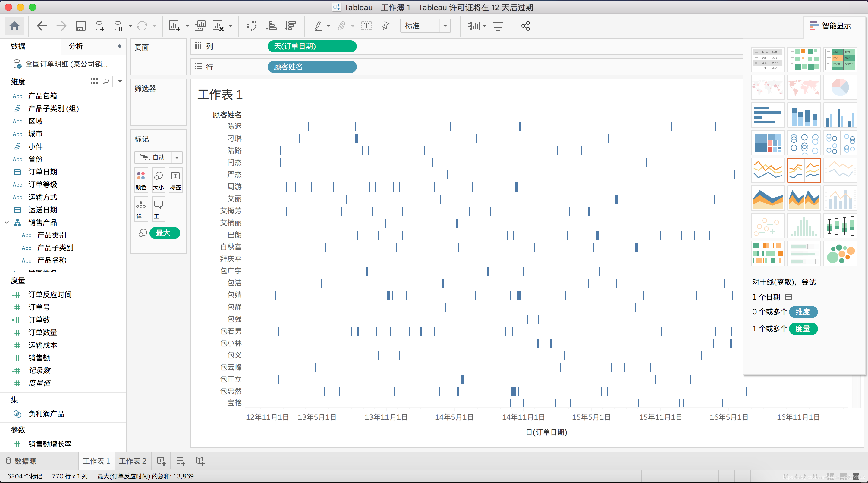The width and height of the screenshot is (868, 483).
Task: Choose the continuous area chart in Show Me
Action: pyautogui.click(x=768, y=198)
